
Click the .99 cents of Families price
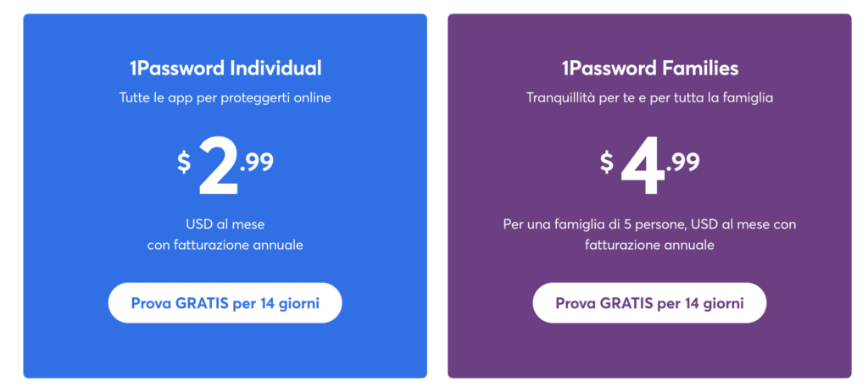[x=683, y=162]
